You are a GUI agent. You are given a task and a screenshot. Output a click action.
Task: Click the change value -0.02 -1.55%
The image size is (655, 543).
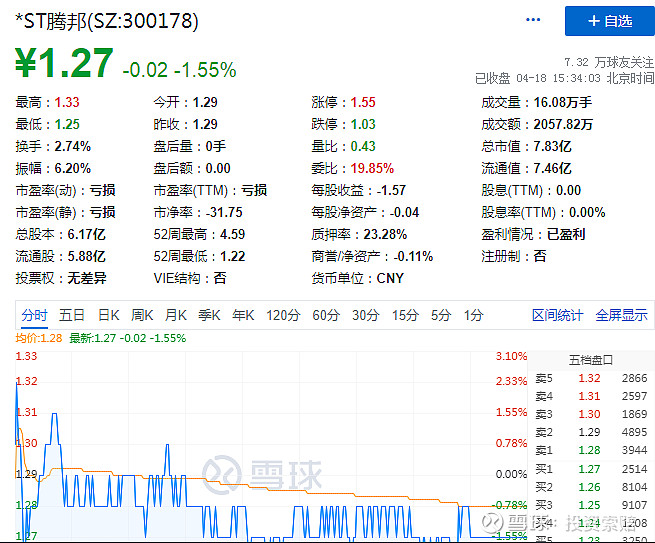[x=179, y=70]
